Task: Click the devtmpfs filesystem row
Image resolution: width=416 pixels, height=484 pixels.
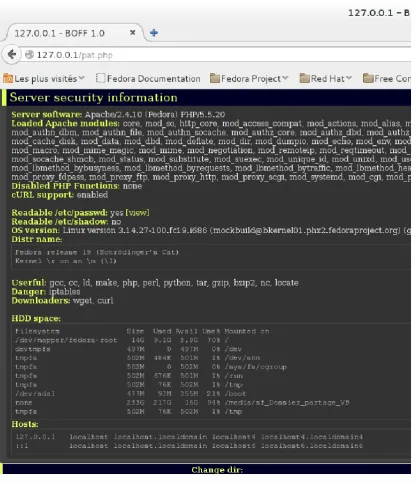Action: click(128, 349)
